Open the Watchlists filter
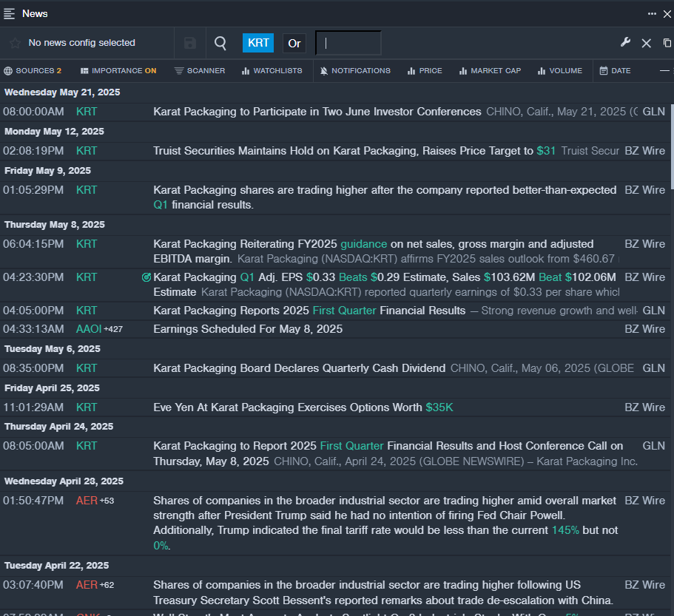Viewport: 674px width, 616px height. coord(272,71)
